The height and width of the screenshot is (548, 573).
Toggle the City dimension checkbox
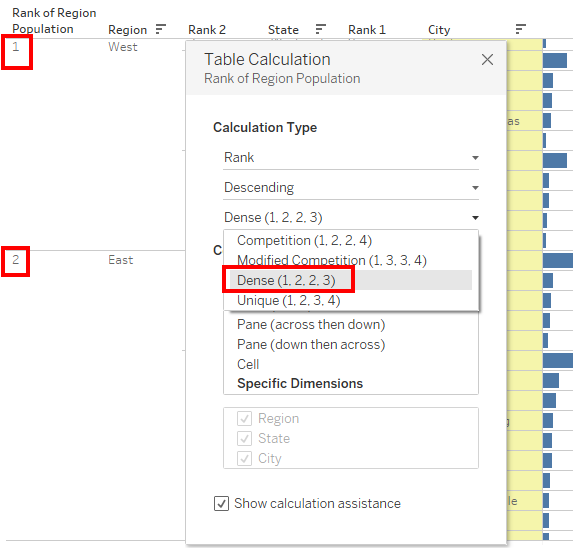pyautogui.click(x=244, y=458)
